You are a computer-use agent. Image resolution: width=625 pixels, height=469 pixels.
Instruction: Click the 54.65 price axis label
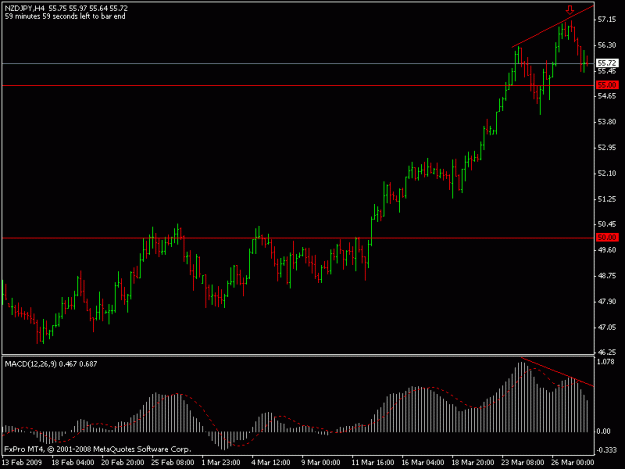click(607, 96)
